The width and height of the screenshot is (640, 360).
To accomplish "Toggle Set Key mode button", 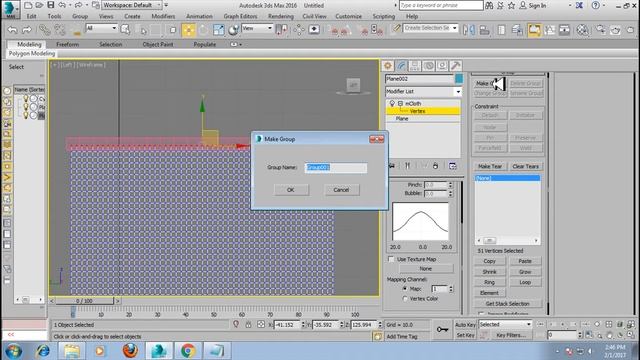I will 465,335.
